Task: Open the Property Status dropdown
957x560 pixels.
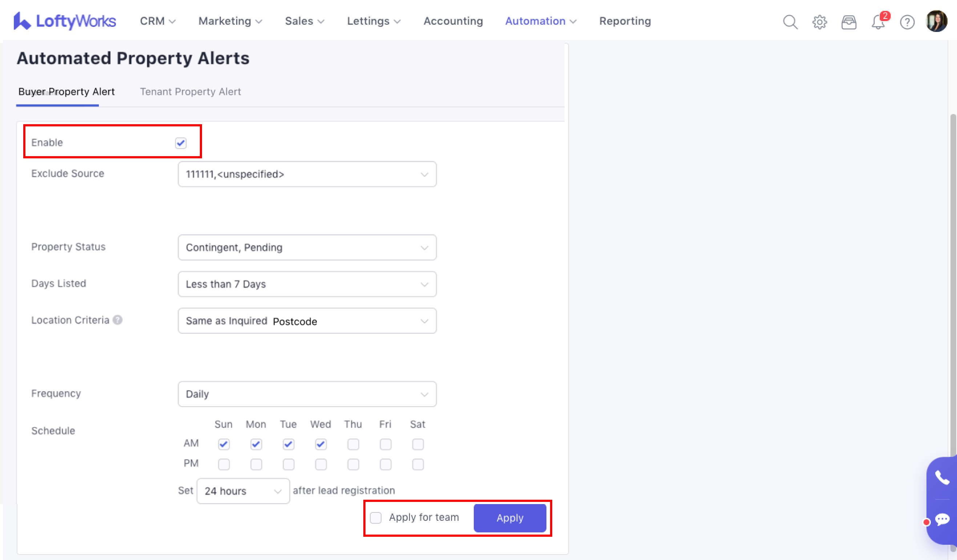Action: (307, 248)
